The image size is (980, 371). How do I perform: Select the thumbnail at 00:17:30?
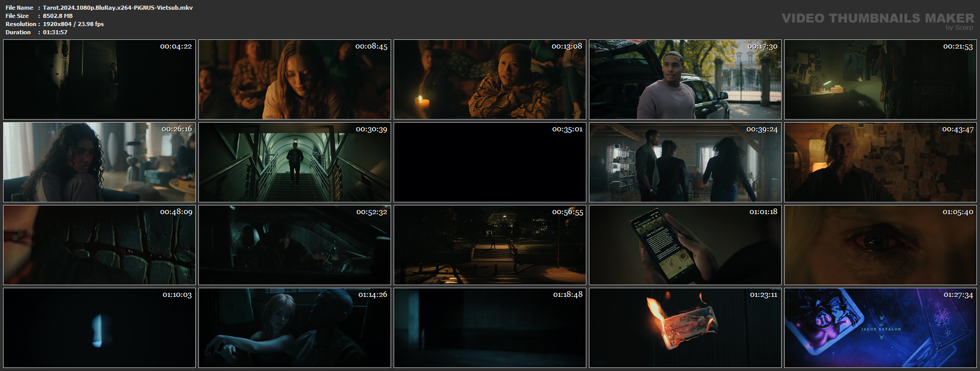(x=685, y=79)
